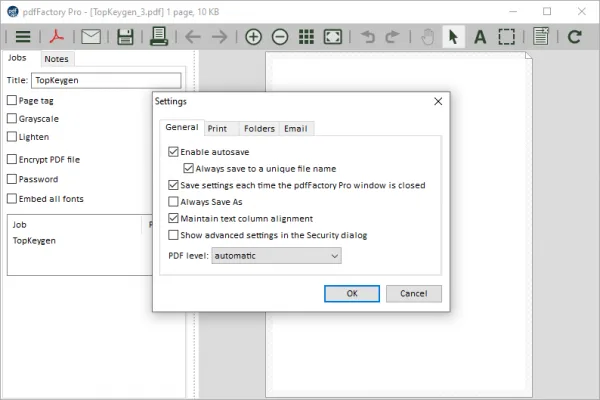The width and height of the screenshot is (600, 400).
Task: Select TopKeygen job in job list
Action: (34, 241)
